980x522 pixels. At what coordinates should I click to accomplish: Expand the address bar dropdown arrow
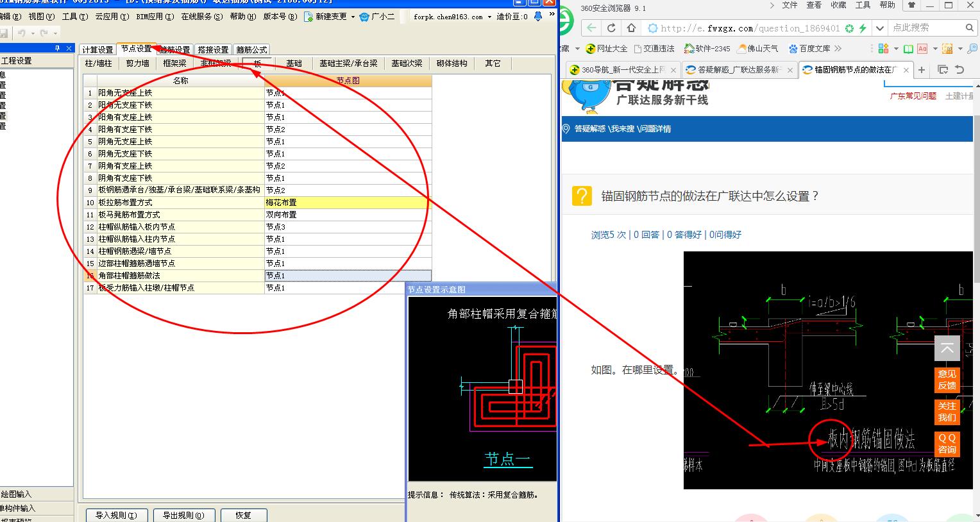click(x=879, y=28)
